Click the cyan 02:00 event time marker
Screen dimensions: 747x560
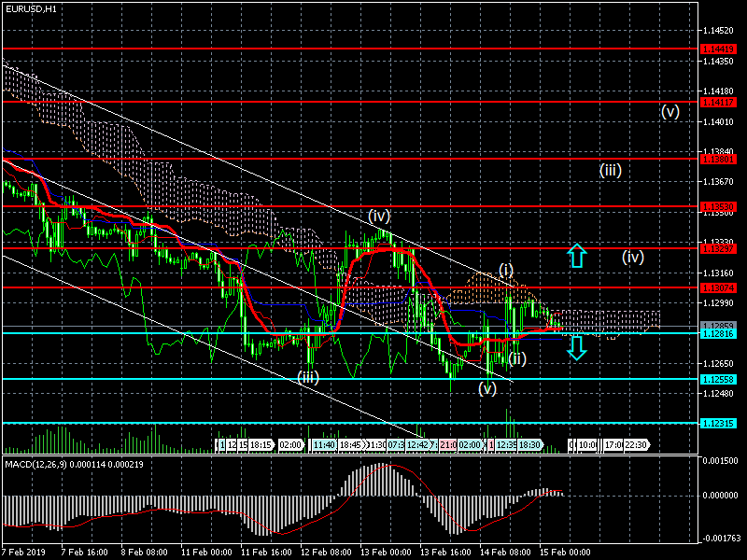click(470, 445)
